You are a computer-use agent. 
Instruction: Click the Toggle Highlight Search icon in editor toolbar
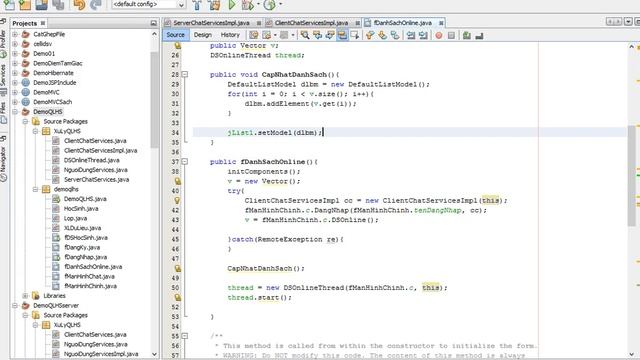(x=342, y=36)
